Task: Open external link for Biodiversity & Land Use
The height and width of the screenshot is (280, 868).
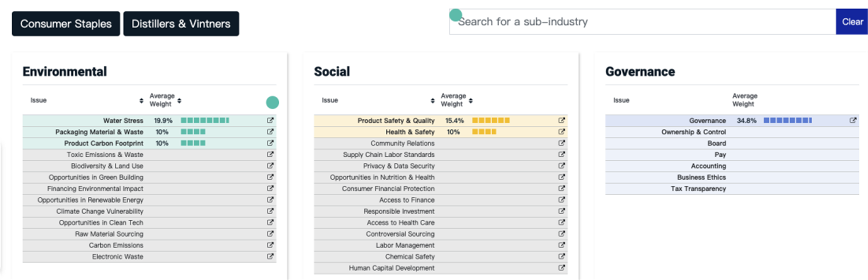Action: [x=270, y=166]
